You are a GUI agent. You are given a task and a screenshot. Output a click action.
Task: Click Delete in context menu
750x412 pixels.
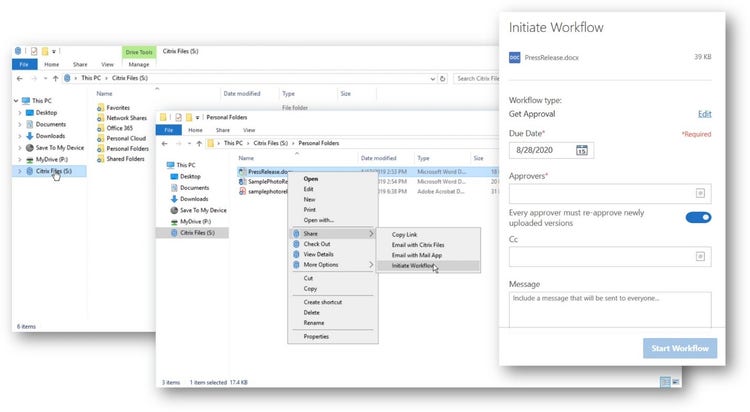(311, 312)
